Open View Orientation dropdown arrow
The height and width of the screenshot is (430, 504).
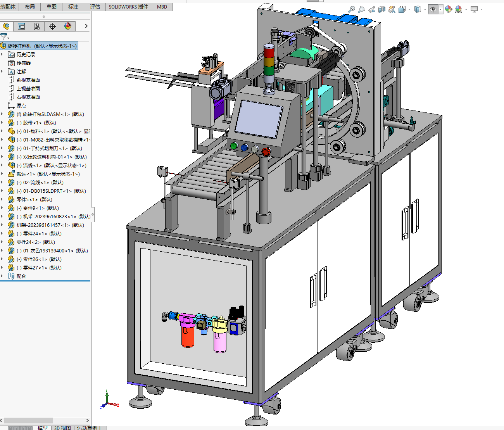coord(409,9)
